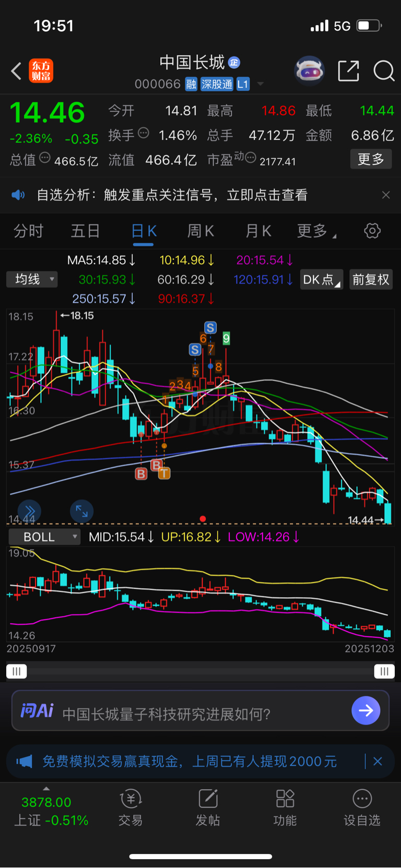Image resolution: width=401 pixels, height=868 pixels.
Task: Tap the UP:16.82 Bollinger value
Action: tap(191, 537)
